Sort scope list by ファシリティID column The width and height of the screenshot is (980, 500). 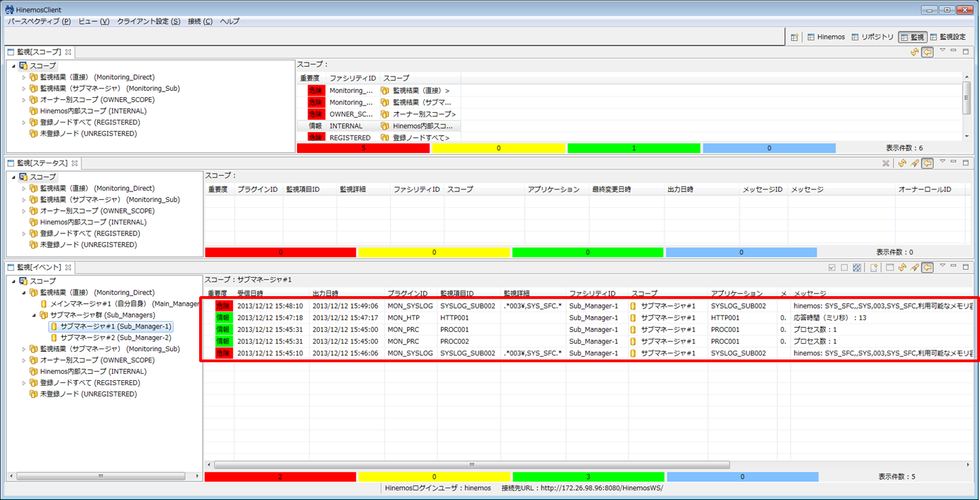pos(352,79)
